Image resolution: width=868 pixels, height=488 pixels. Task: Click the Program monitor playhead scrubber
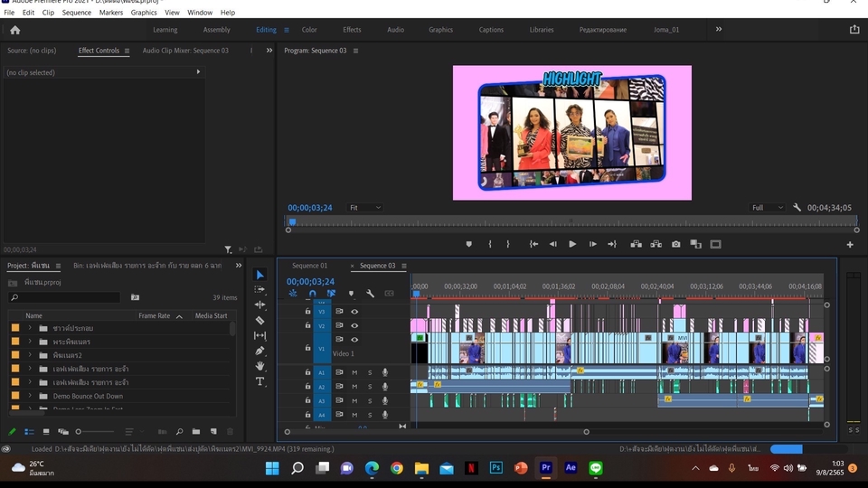click(x=292, y=222)
